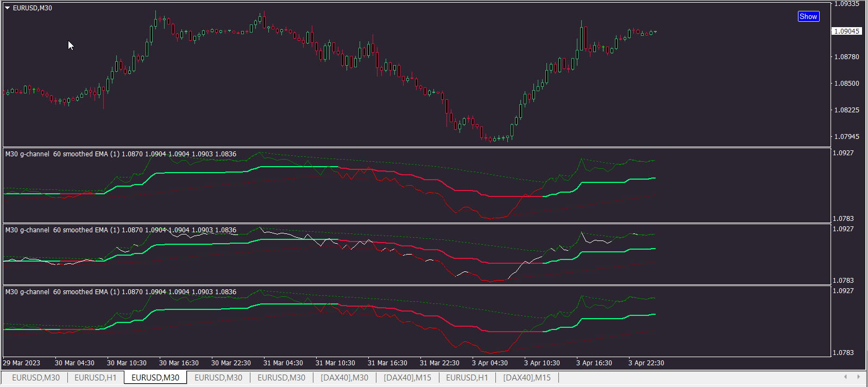The image size is (868, 387).
Task: Click the 3 Apr 22:30 time label
Action: click(x=646, y=363)
